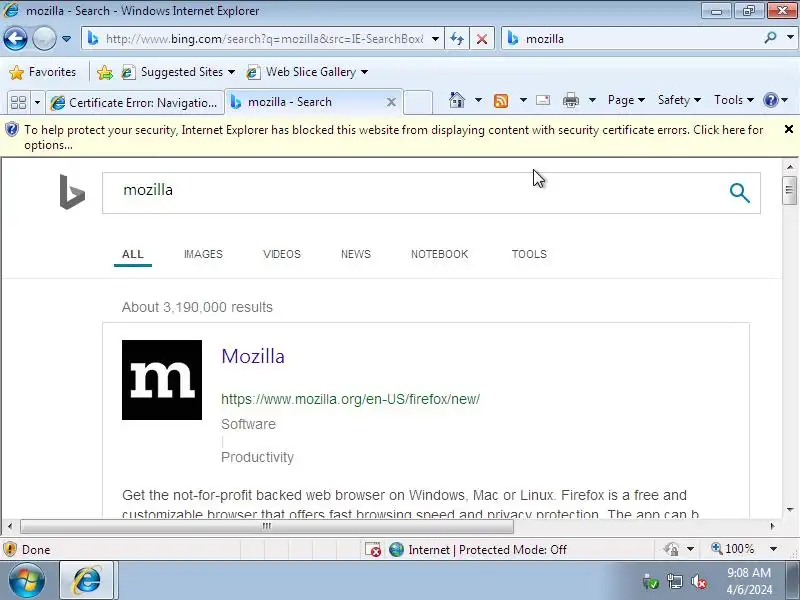Dismiss the information bar with its X
Screen dimensions: 800x600
[789, 129]
